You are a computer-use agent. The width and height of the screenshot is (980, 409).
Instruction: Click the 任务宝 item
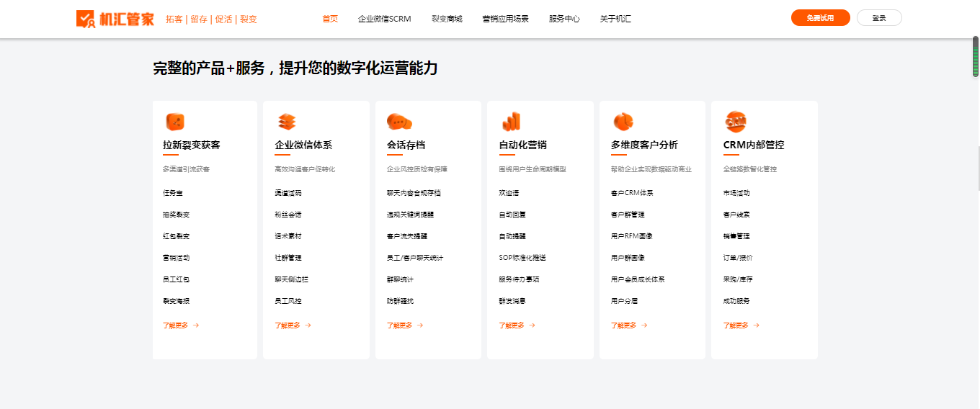coord(173,193)
